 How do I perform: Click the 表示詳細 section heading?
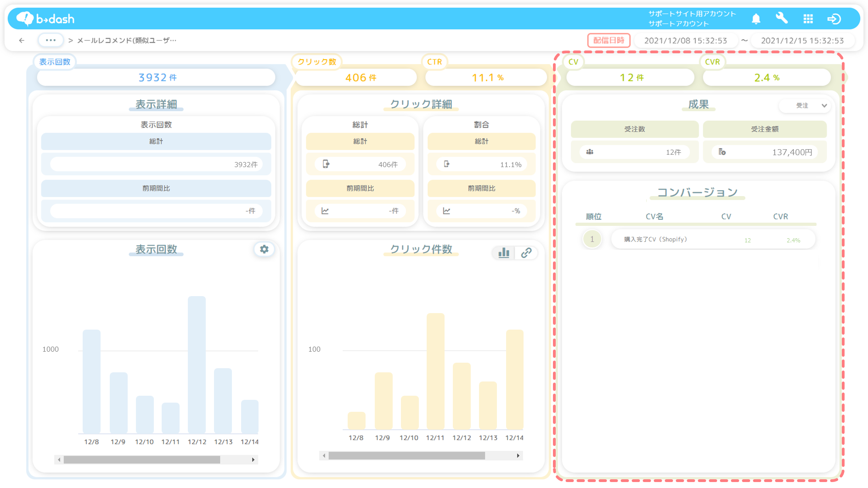(x=156, y=105)
